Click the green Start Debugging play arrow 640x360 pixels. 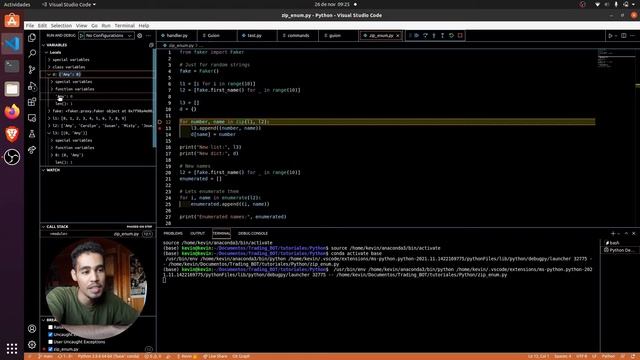[x=82, y=36]
